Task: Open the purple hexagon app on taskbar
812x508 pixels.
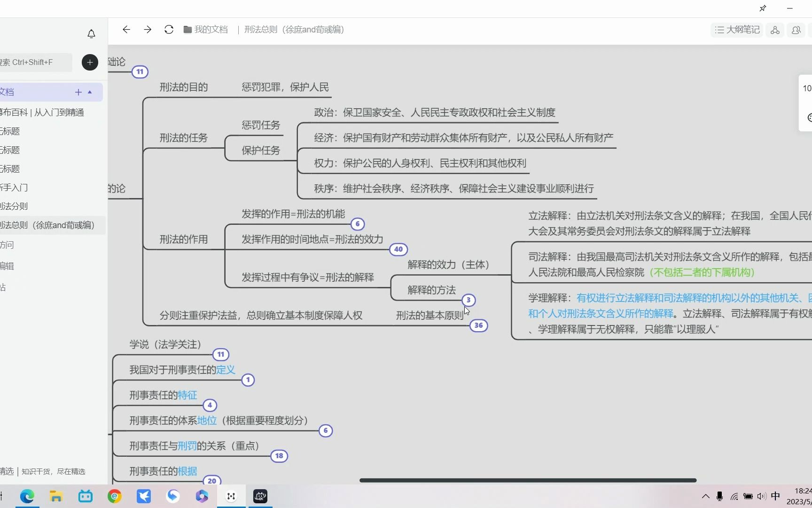Action: 202,496
